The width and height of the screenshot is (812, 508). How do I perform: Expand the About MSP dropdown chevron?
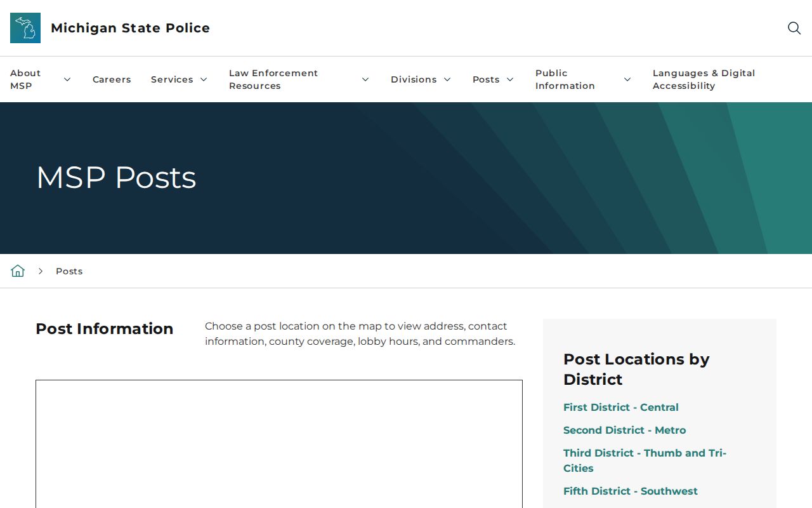coord(67,79)
